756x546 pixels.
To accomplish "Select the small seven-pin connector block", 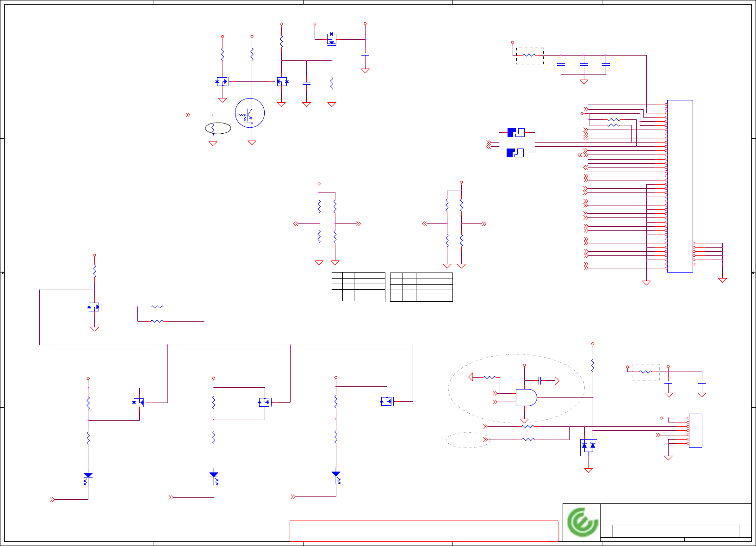I will tap(695, 431).
